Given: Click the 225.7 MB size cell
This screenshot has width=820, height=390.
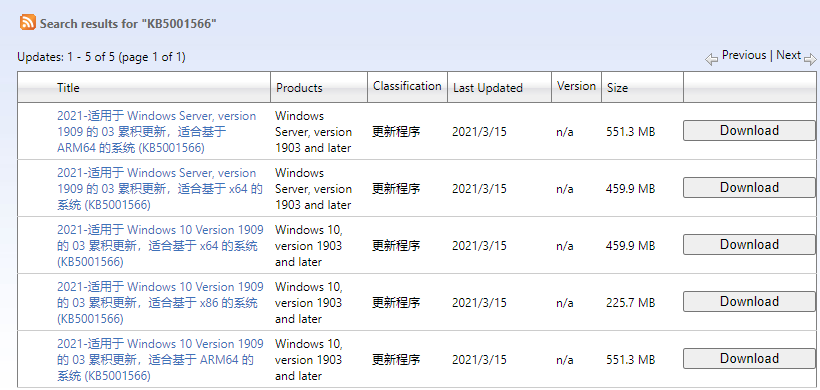Looking at the screenshot, I should (630, 303).
